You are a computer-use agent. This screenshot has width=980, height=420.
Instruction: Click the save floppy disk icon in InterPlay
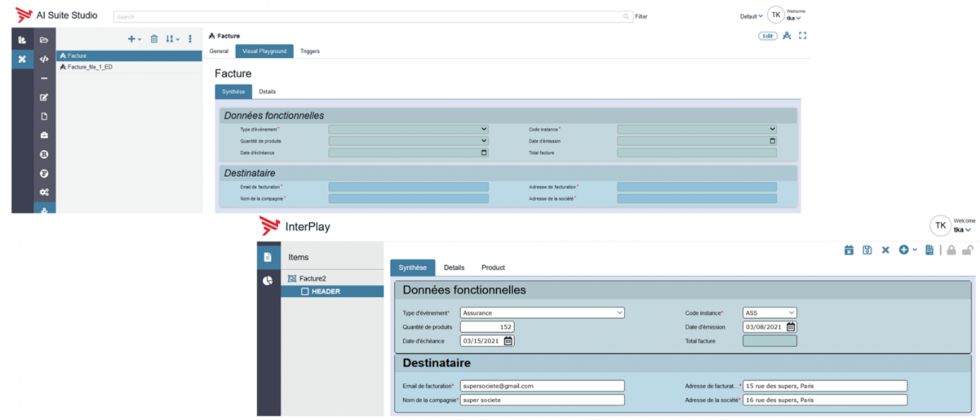pos(867,250)
